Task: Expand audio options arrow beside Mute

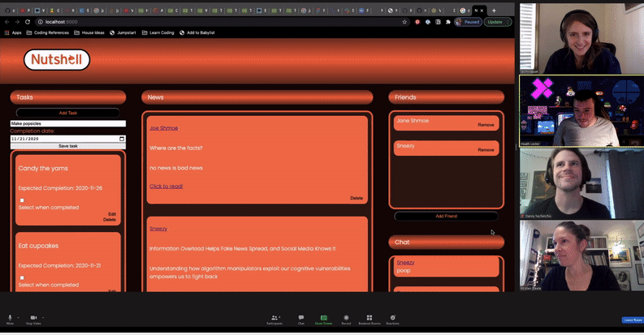Action: 18,317
